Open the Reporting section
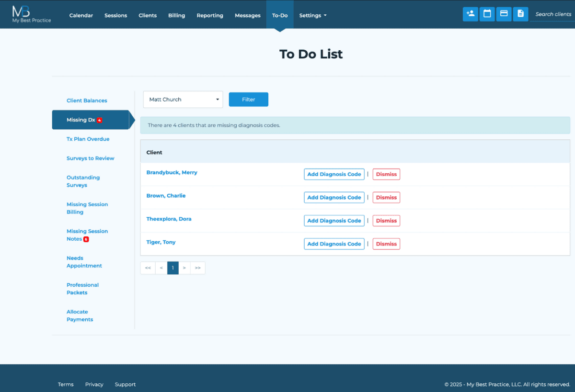 209,15
